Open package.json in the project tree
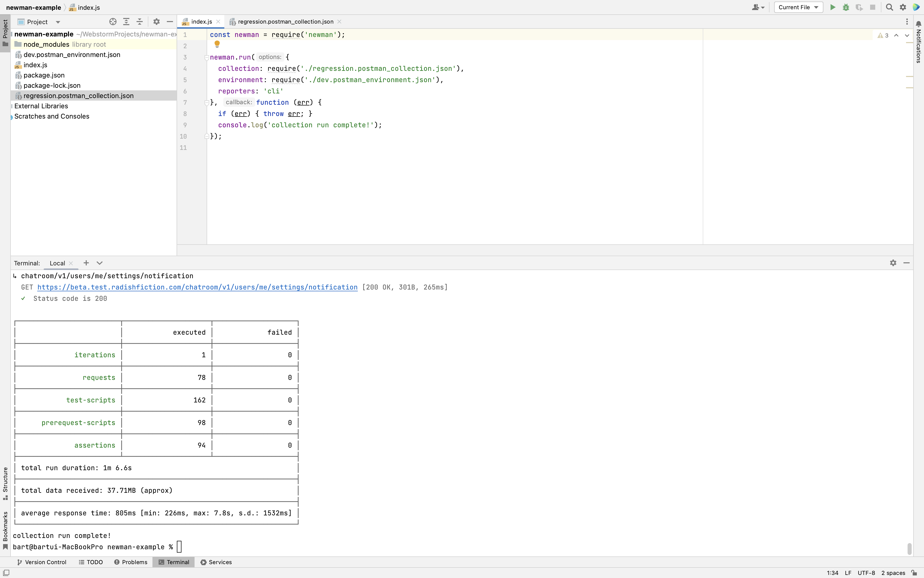The height and width of the screenshot is (578, 924). click(44, 75)
